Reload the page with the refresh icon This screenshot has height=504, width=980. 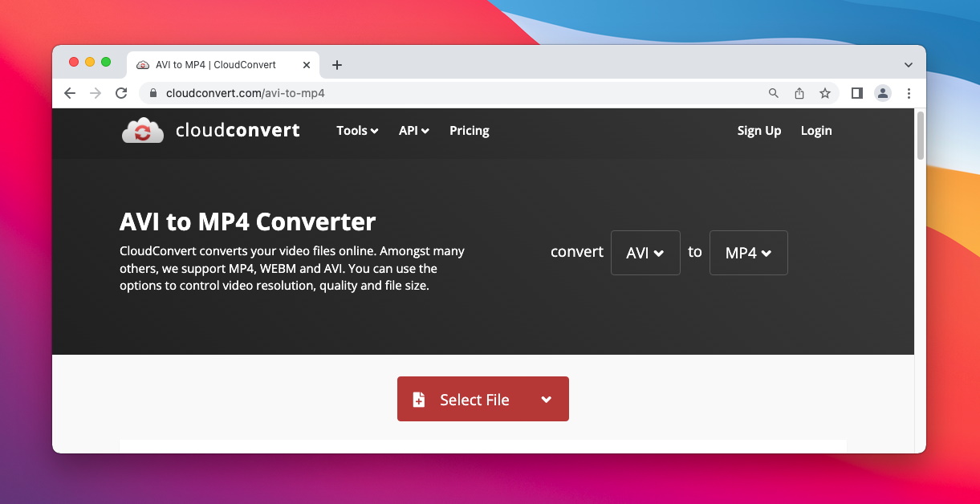pyautogui.click(x=121, y=92)
